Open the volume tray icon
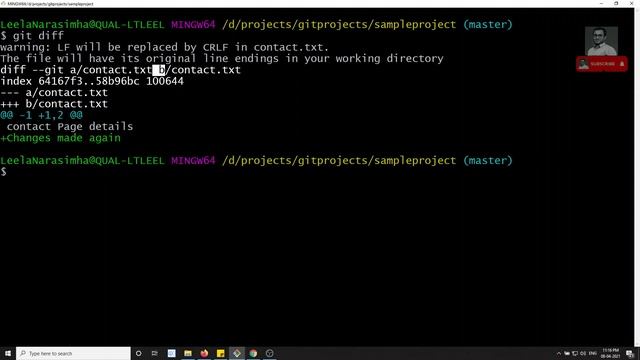The height and width of the screenshot is (360, 640). pos(583,353)
